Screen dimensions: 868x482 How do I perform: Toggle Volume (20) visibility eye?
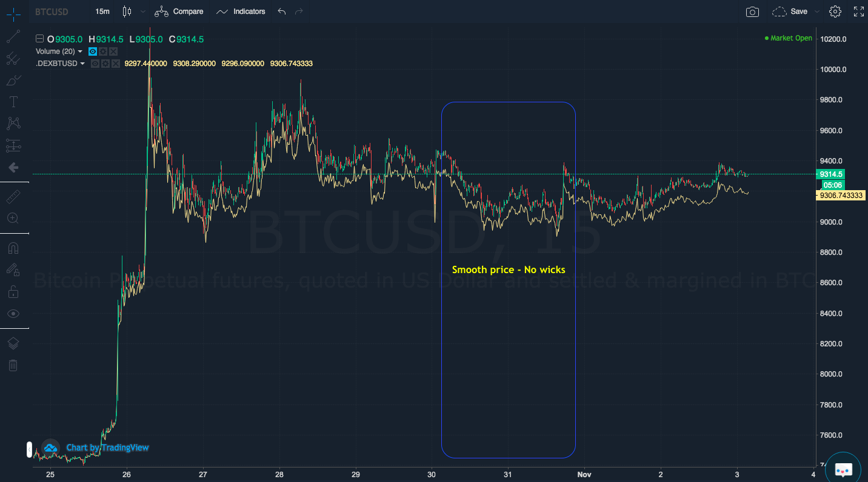click(x=93, y=51)
